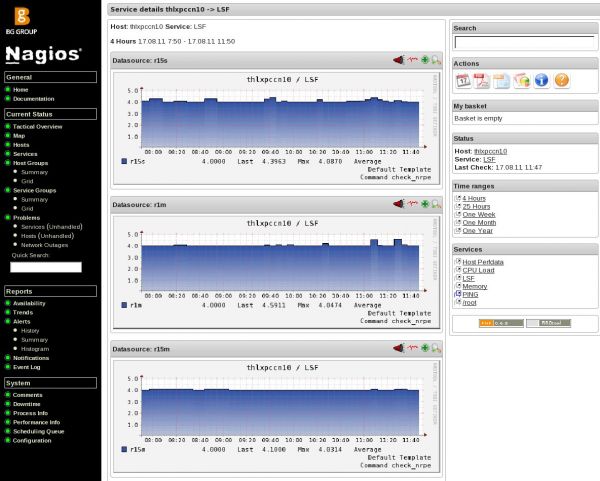Viewport: 600px width, 481px height.
Task: Open Tactical Overview in sidebar
Action: pyautogui.click(x=38, y=127)
